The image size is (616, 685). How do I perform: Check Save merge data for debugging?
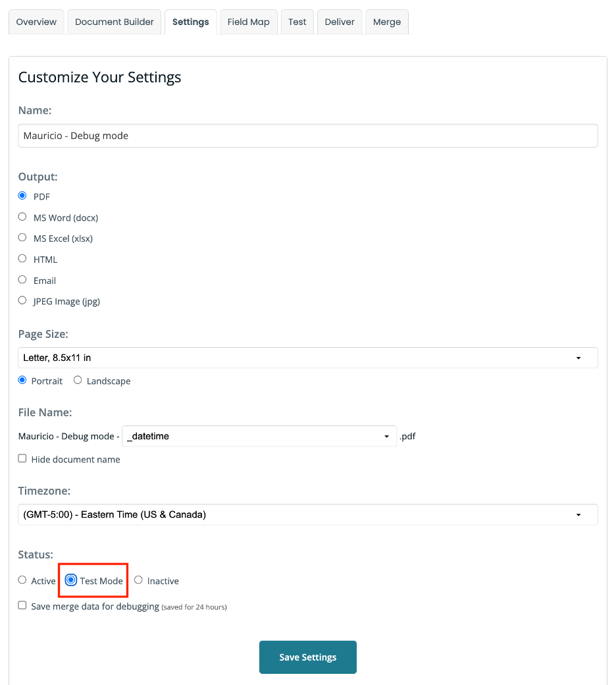(22, 605)
